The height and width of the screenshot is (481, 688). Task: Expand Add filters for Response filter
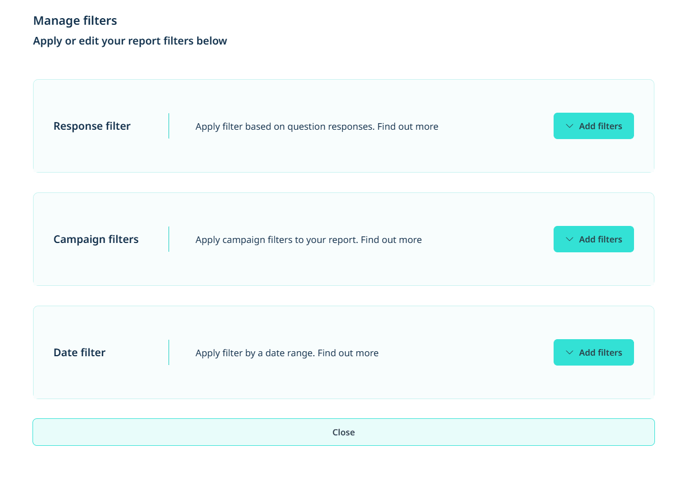593,126
